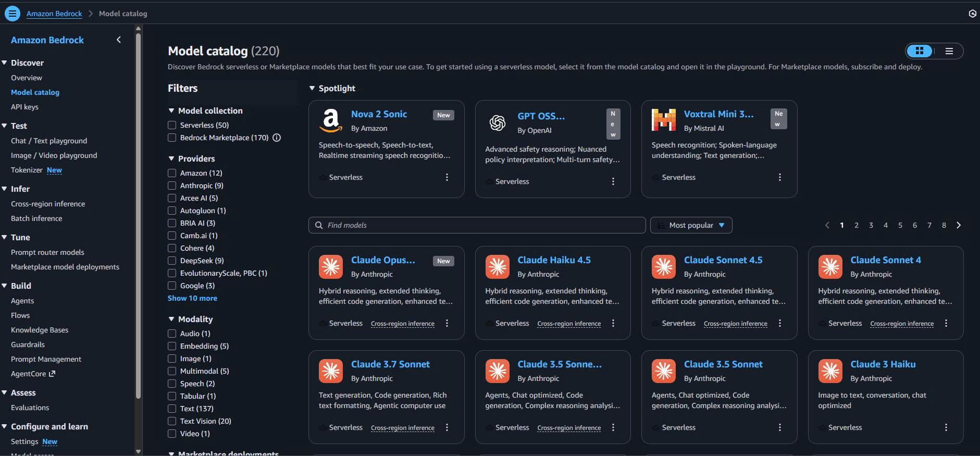Click Show 10 more providers link
Image resolution: width=980 pixels, height=456 pixels.
tap(192, 298)
